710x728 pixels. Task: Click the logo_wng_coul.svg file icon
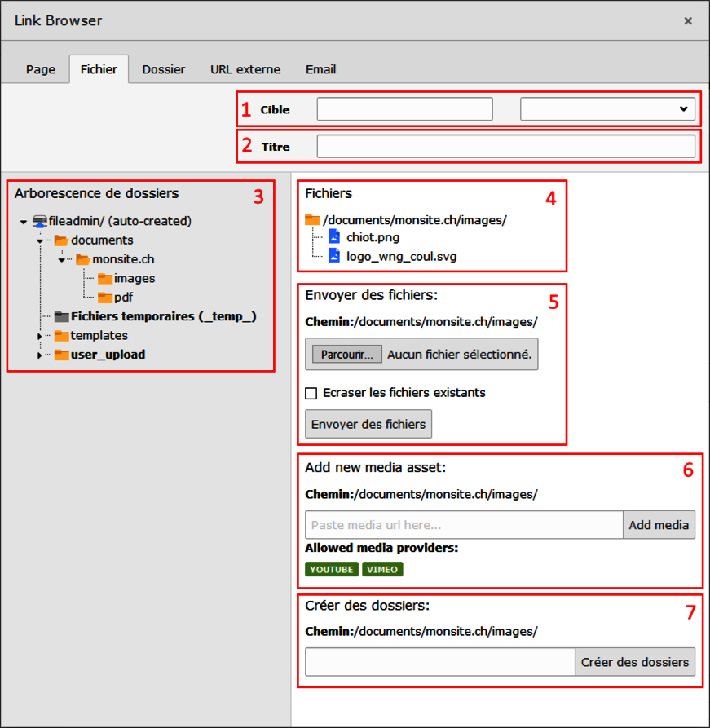tap(334, 255)
